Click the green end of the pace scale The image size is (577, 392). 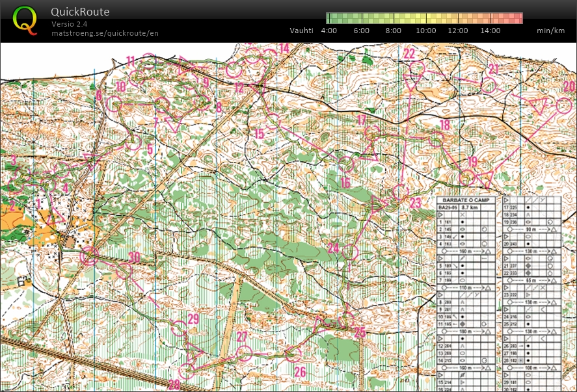(x=330, y=18)
